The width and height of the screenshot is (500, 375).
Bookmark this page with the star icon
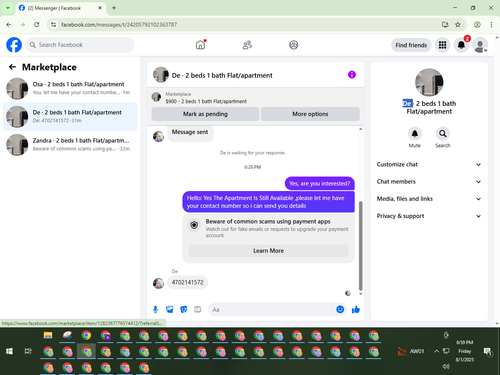pyautogui.click(x=458, y=25)
